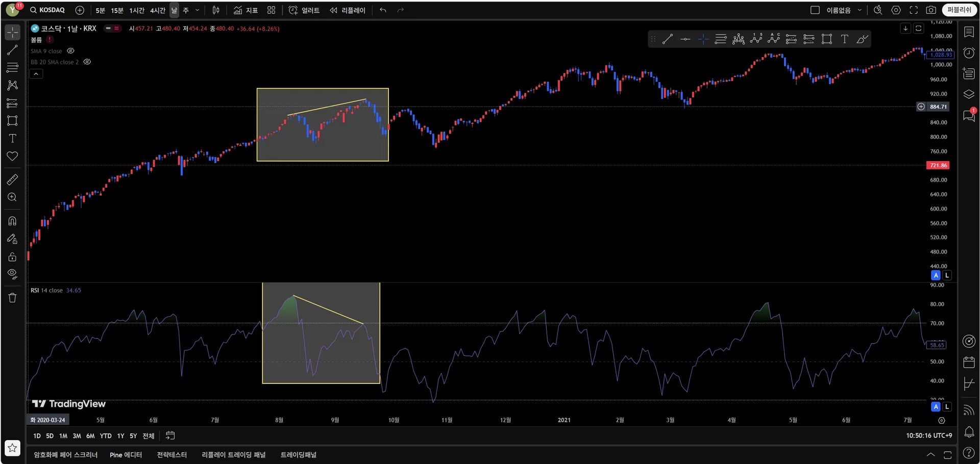This screenshot has width=980, height=464.
Task: Open the forecasting and measurement tools
Action: [12, 103]
